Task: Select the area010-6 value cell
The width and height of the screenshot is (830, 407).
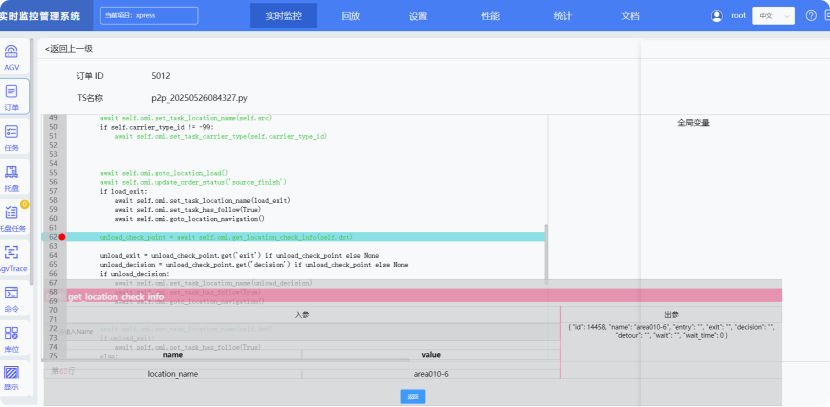Action: 431,374
